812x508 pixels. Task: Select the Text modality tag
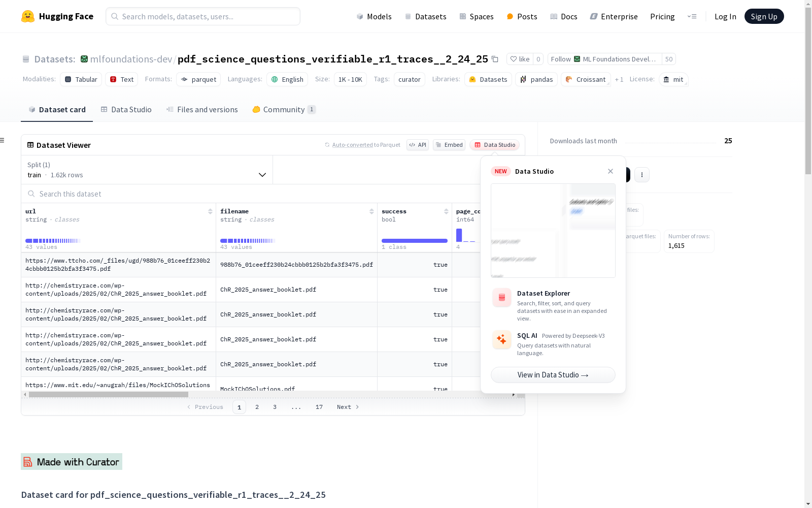click(122, 79)
